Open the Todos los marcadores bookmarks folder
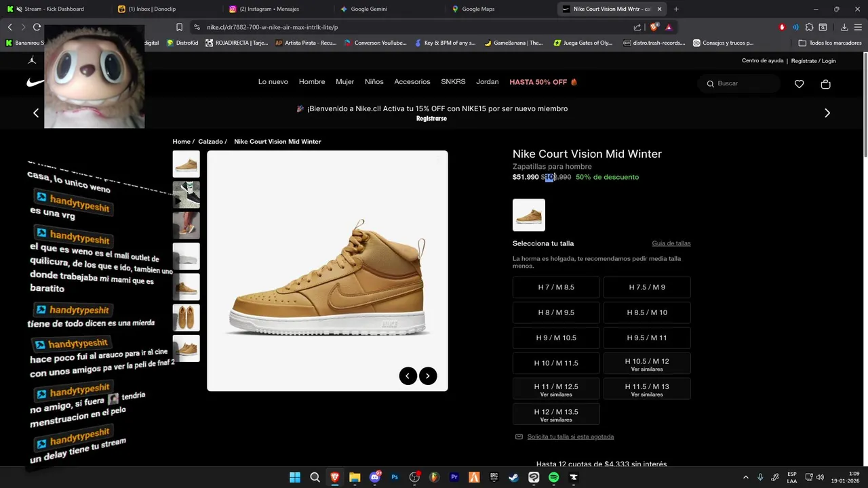This screenshot has width=868, height=488. (x=830, y=43)
